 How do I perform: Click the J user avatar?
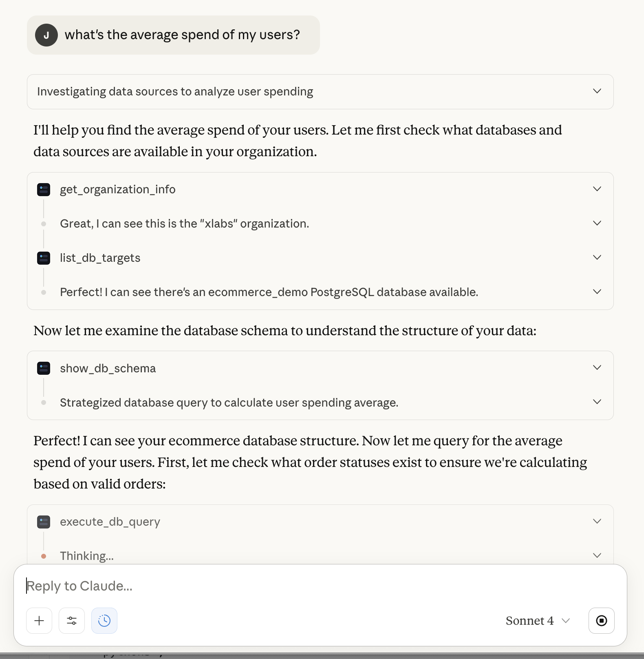46,35
